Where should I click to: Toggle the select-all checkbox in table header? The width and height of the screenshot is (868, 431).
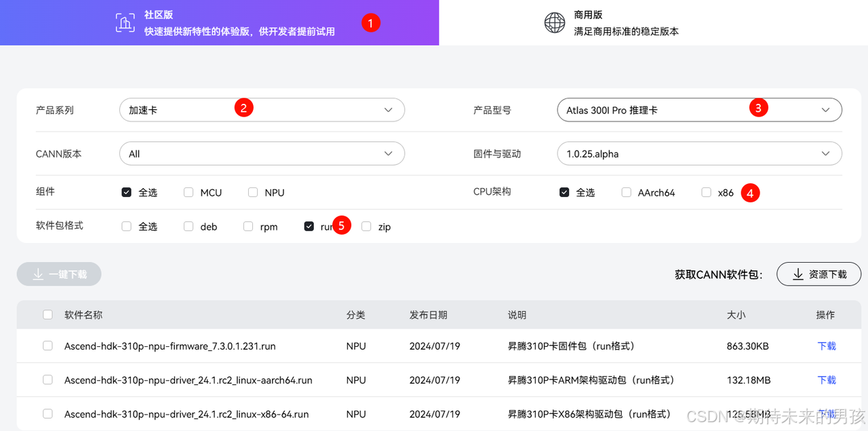[x=47, y=314]
